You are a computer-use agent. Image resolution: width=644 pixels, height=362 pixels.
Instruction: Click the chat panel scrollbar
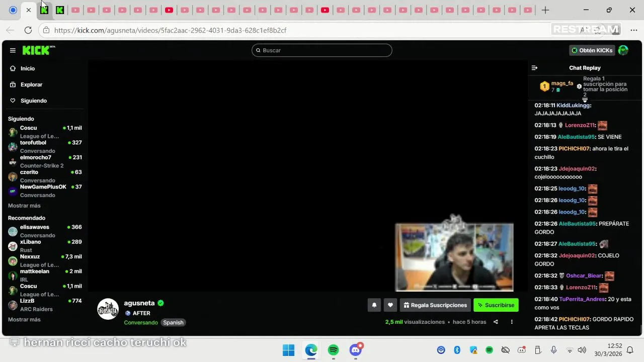[x=640, y=329]
